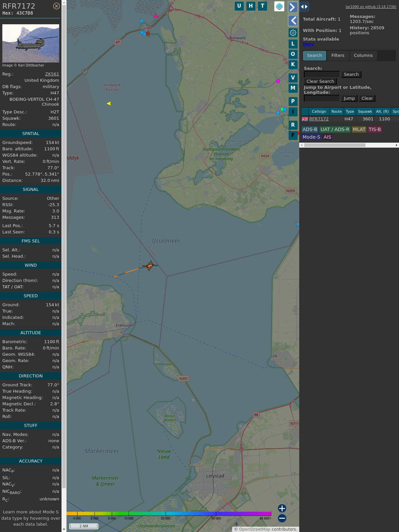Click the Jump button

(x=349, y=98)
